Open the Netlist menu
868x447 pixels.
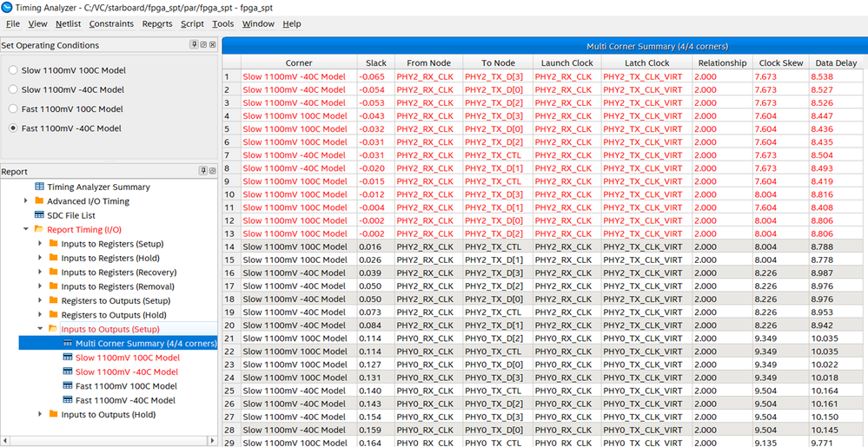[x=69, y=23]
